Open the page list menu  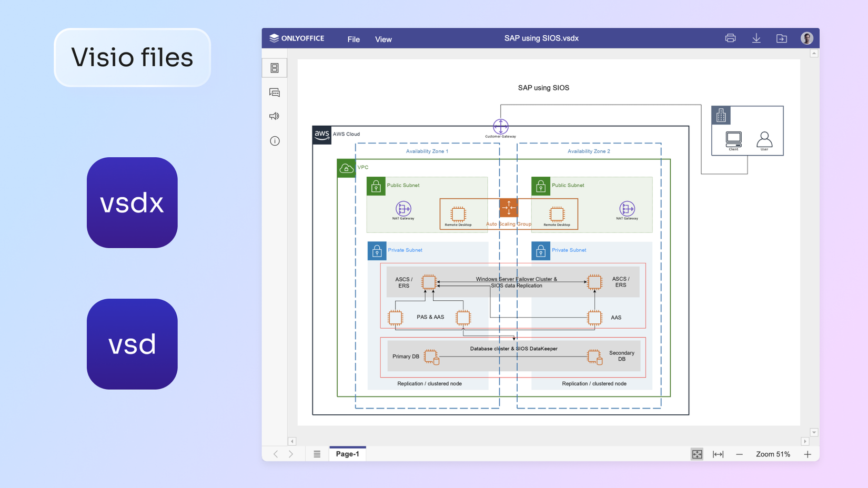coord(317,454)
